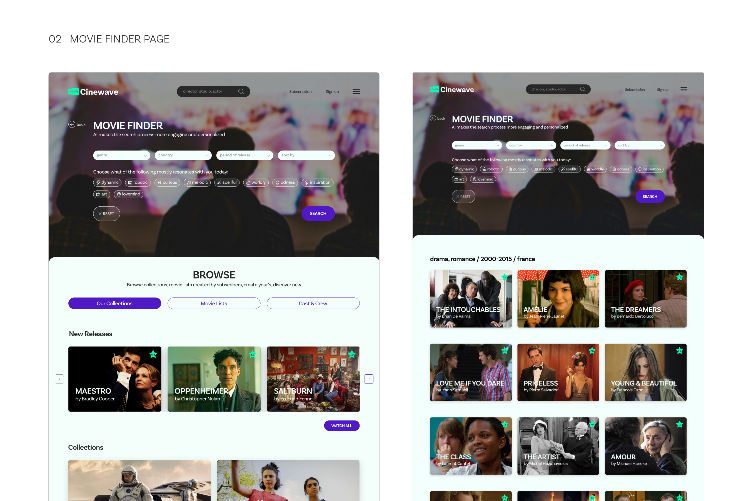Image resolution: width=751 pixels, height=501 pixels.
Task: Click the search magnifier icon in left mockup
Action: click(241, 91)
